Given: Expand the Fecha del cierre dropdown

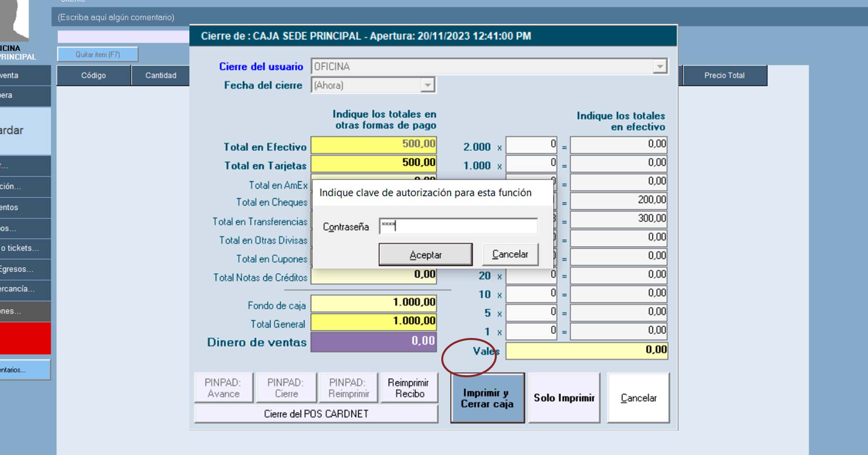Looking at the screenshot, I should 427,85.
